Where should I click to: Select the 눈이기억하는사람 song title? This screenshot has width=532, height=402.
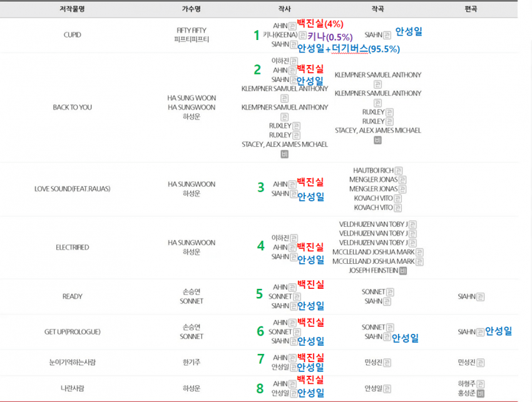[x=72, y=363]
